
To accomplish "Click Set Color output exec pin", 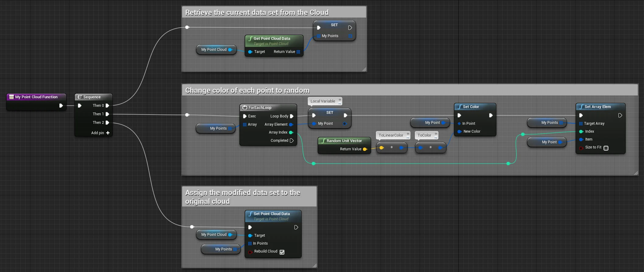I will click(x=491, y=115).
